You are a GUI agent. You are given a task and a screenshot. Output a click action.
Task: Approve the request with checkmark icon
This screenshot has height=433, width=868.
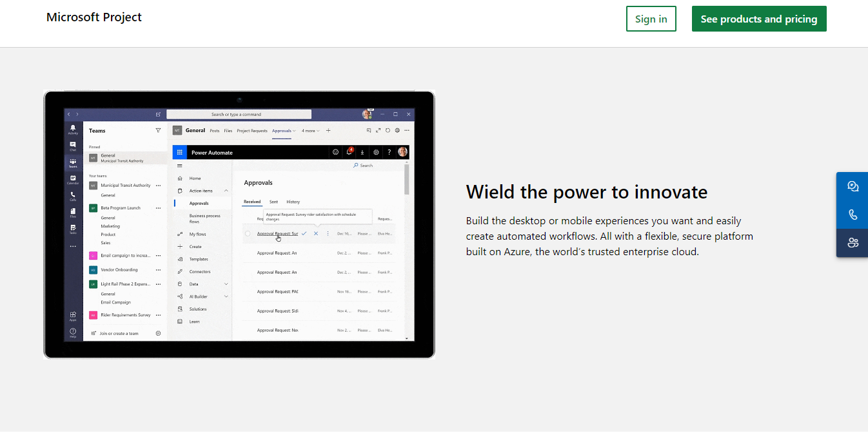tap(304, 233)
